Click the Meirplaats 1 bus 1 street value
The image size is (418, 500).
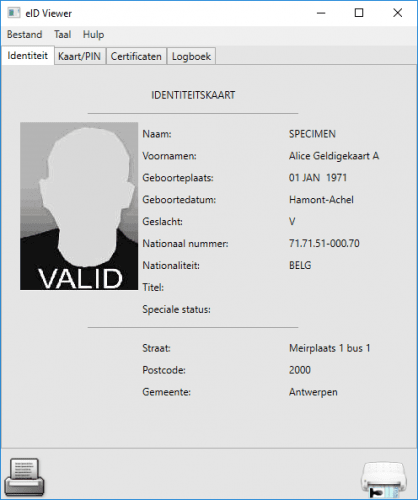pos(330,348)
